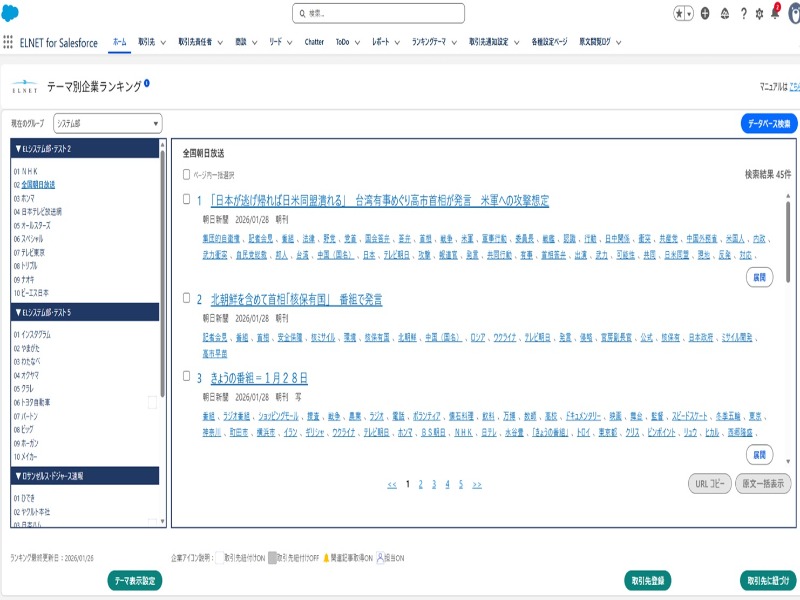Open the favorites list dropdown arrow

689,14
